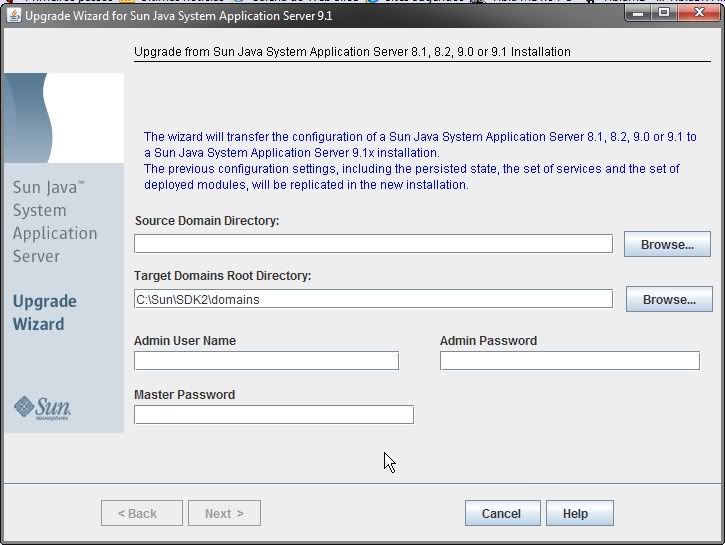This screenshot has width=725, height=545.
Task: Click the Upgrade Wizard title bar text
Action: tap(178, 16)
